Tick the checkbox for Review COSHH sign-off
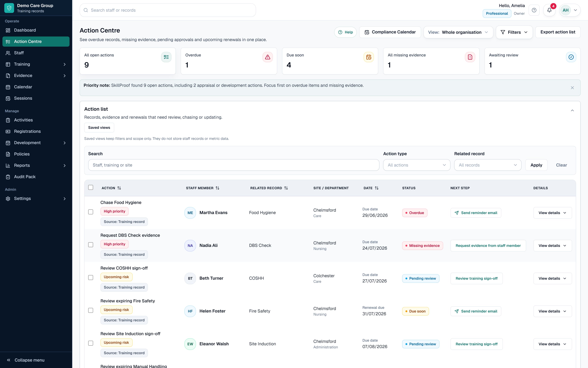This screenshot has width=588, height=368. click(91, 278)
